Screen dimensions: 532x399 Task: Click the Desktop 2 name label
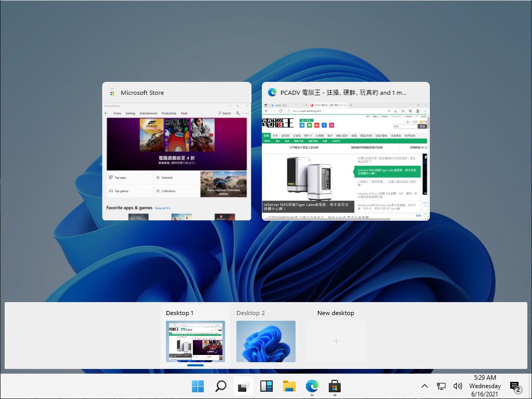pyautogui.click(x=250, y=313)
